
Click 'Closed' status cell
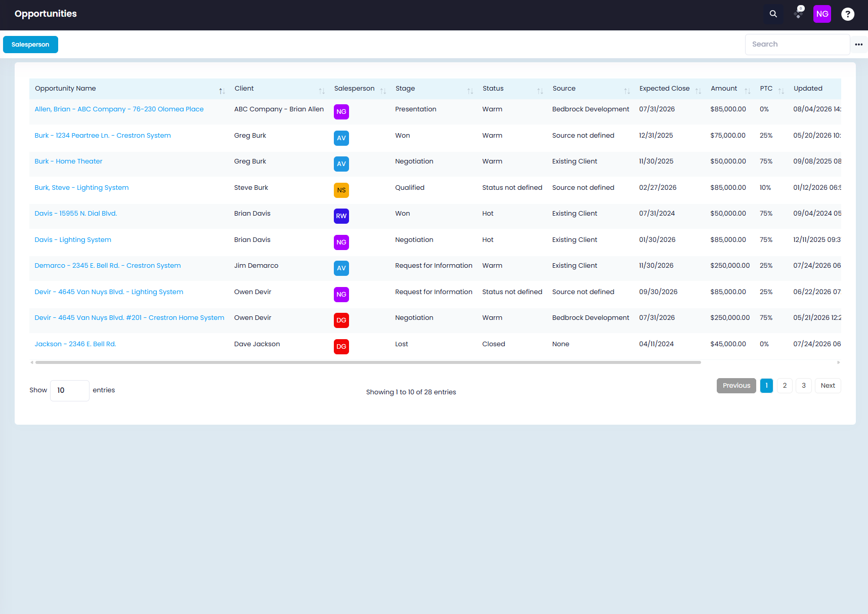(x=494, y=344)
